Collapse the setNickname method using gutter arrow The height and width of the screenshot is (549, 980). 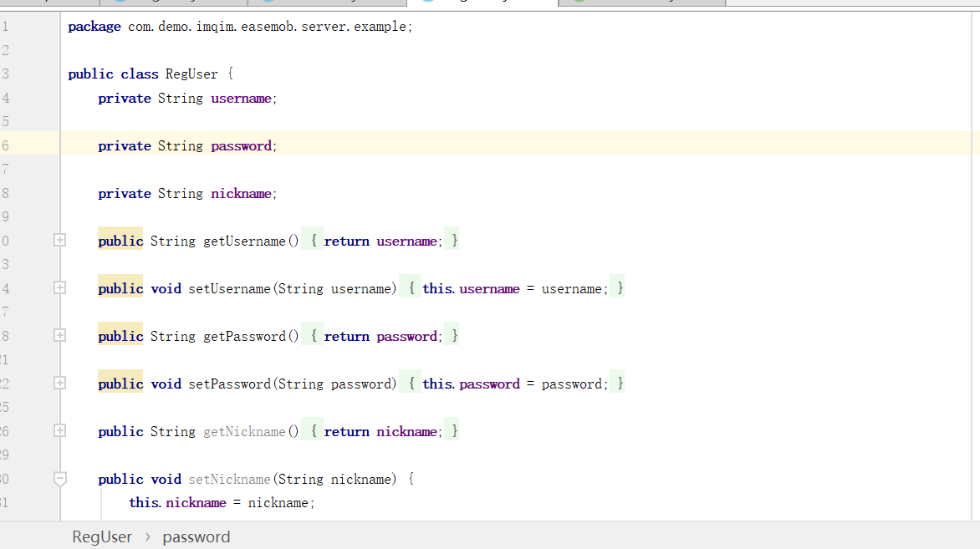tap(59, 479)
